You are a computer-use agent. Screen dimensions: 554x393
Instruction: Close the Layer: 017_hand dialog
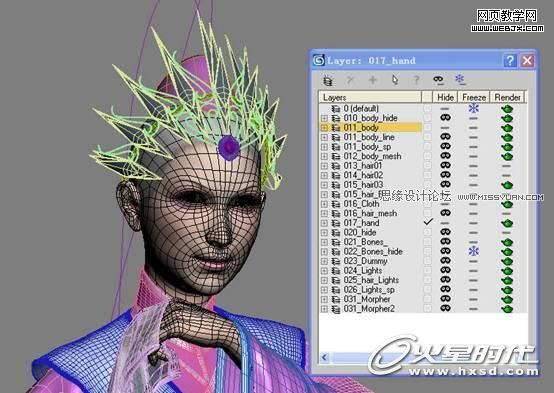[x=527, y=60]
